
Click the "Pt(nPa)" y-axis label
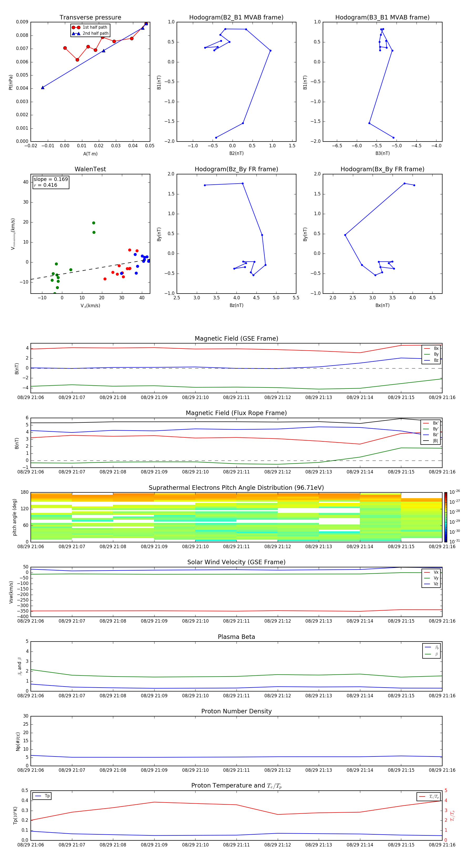(x=11, y=82)
